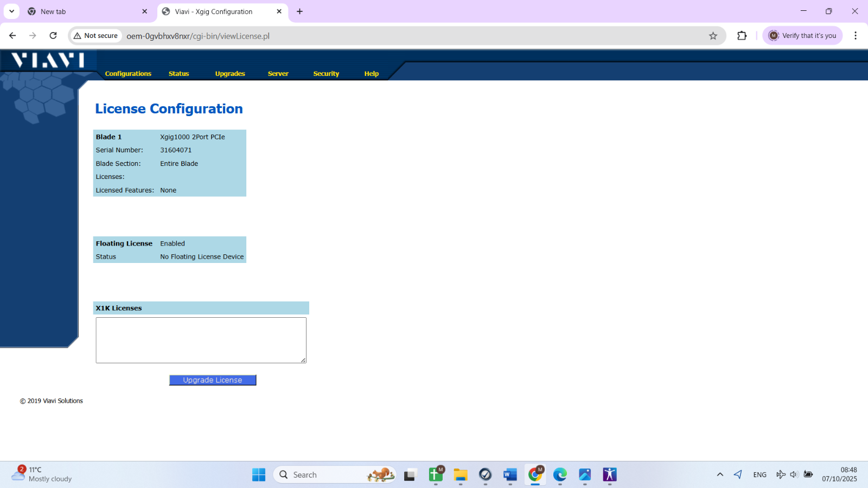Click the location arrow tray icon

(x=738, y=474)
